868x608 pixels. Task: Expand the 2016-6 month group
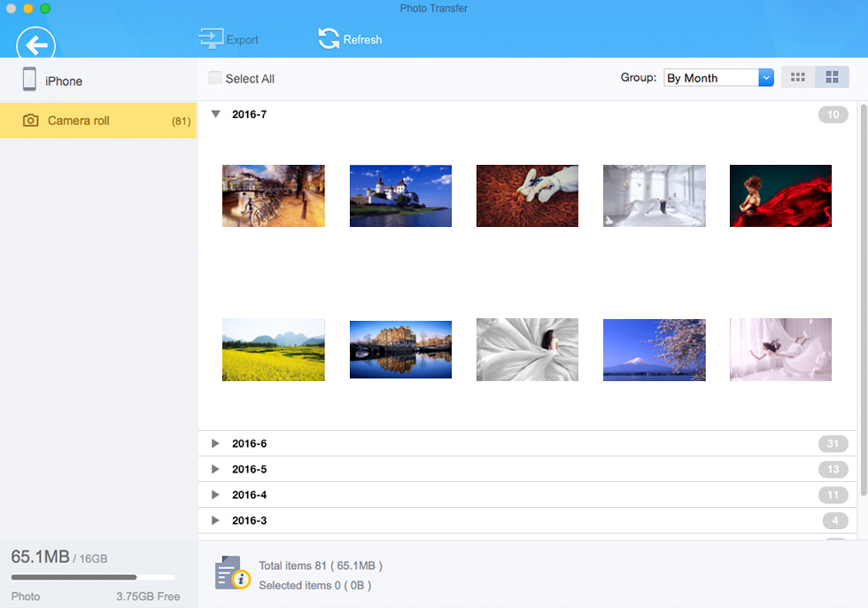pos(215,443)
